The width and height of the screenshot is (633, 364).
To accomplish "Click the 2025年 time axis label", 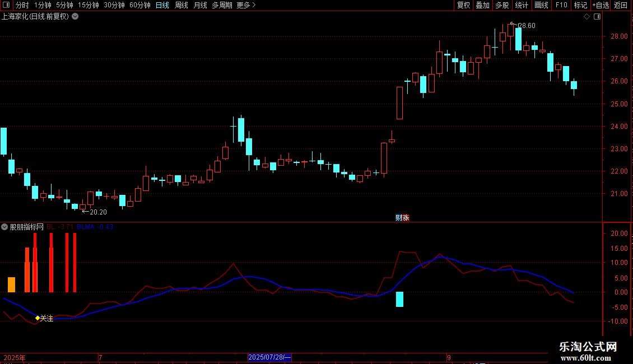I will 15,357.
